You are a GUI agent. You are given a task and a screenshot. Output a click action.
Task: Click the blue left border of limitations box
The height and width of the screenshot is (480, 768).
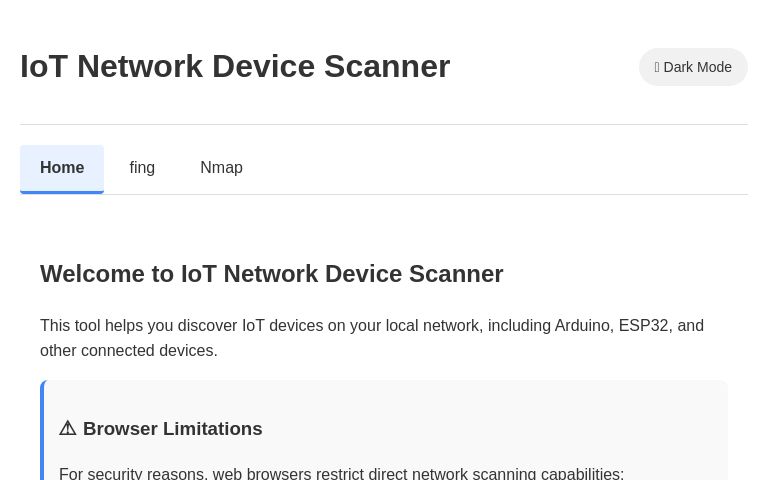coord(42,430)
